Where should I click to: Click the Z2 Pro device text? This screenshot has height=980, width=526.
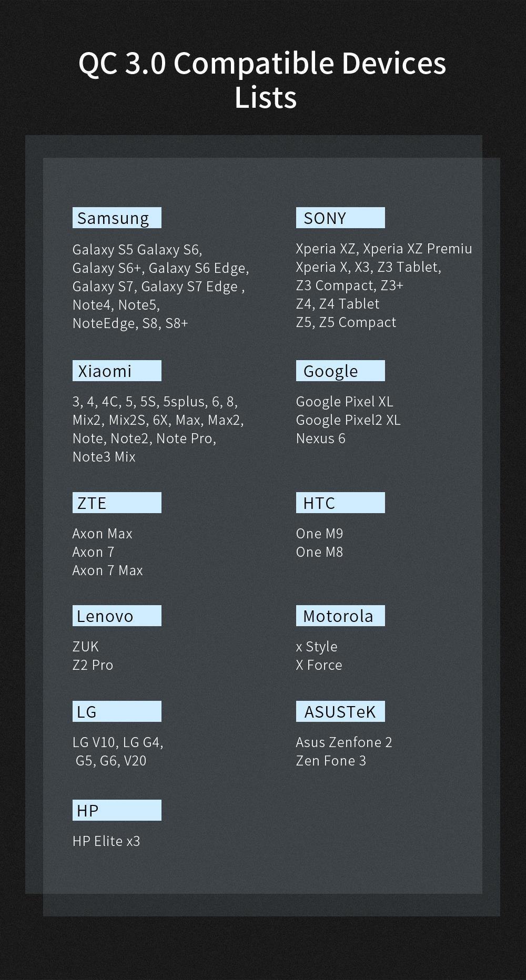(x=93, y=665)
